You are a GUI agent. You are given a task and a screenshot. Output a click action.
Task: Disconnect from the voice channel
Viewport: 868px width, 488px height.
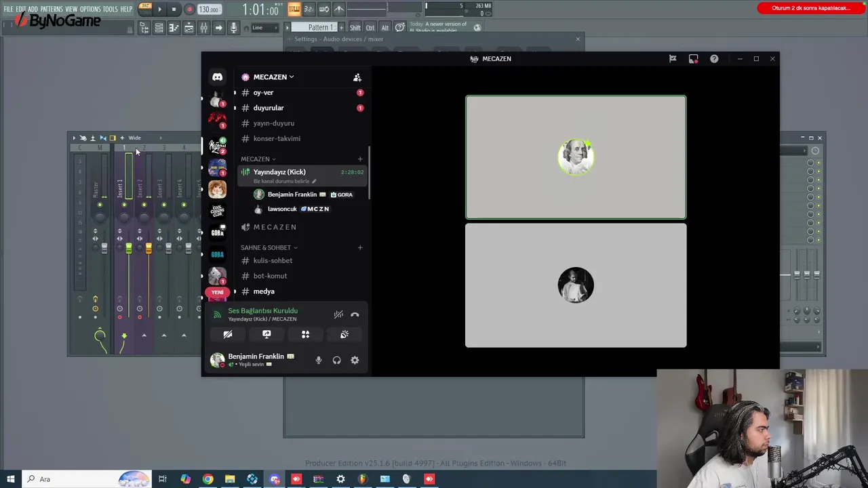tap(355, 314)
